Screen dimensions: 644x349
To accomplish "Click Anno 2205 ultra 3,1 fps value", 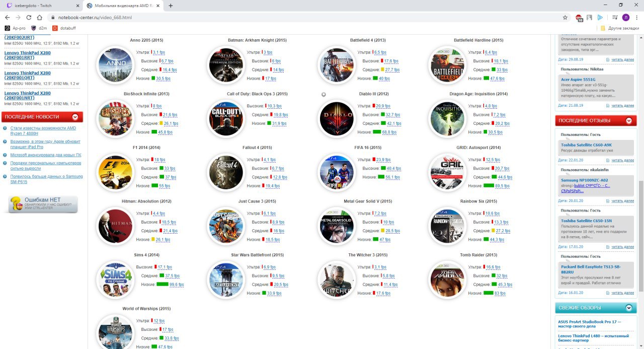I will (158, 52).
